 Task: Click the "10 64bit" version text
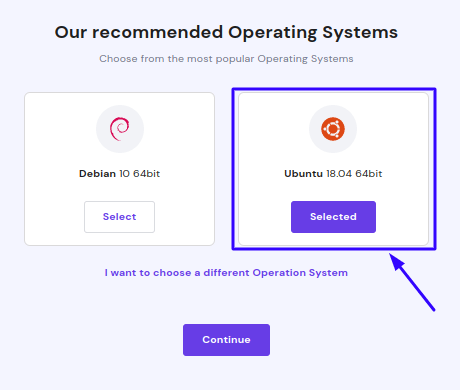[140, 174]
